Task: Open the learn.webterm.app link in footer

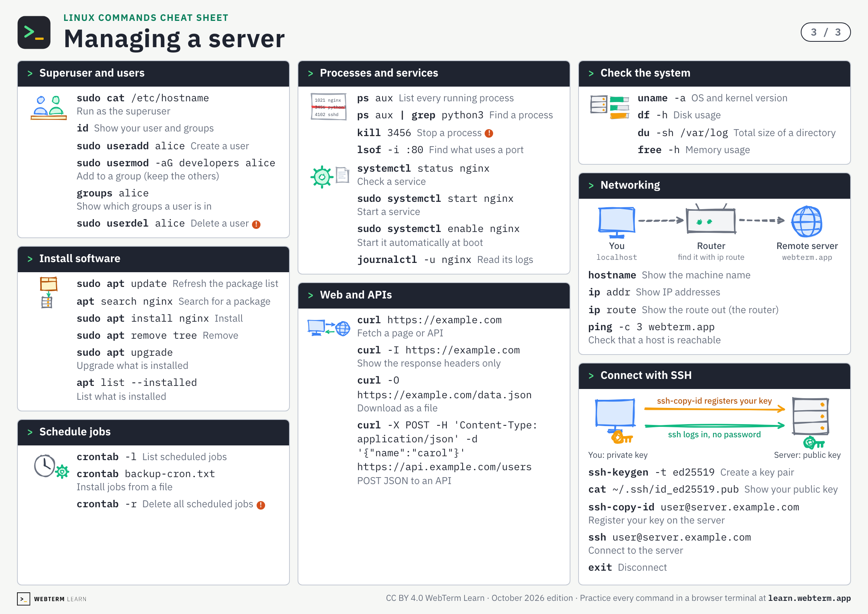Action: [809, 598]
